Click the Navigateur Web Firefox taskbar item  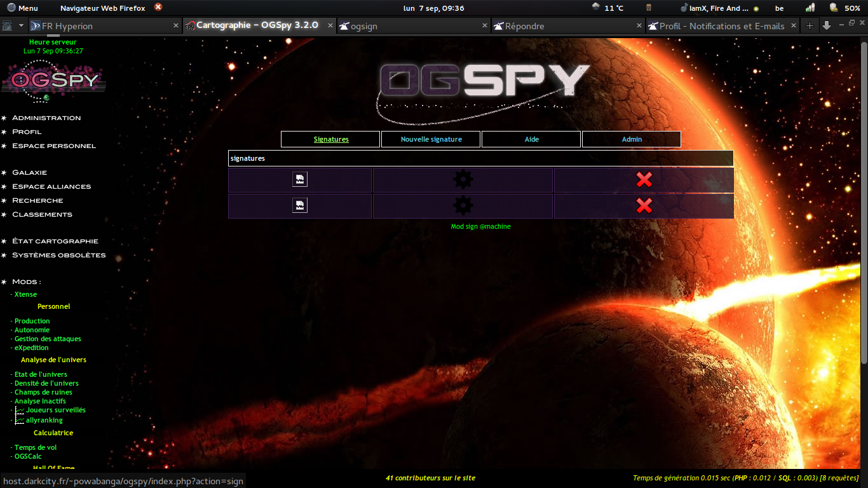(102, 8)
